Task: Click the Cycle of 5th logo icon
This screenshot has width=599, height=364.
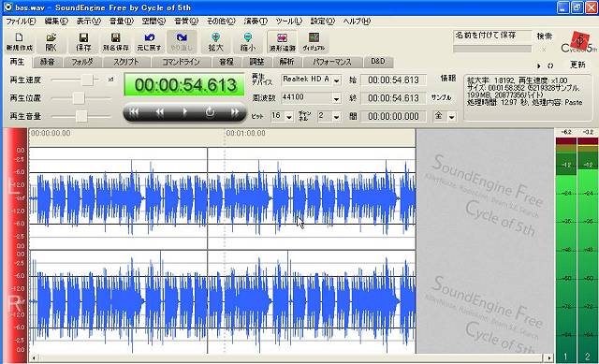Action: [x=578, y=41]
